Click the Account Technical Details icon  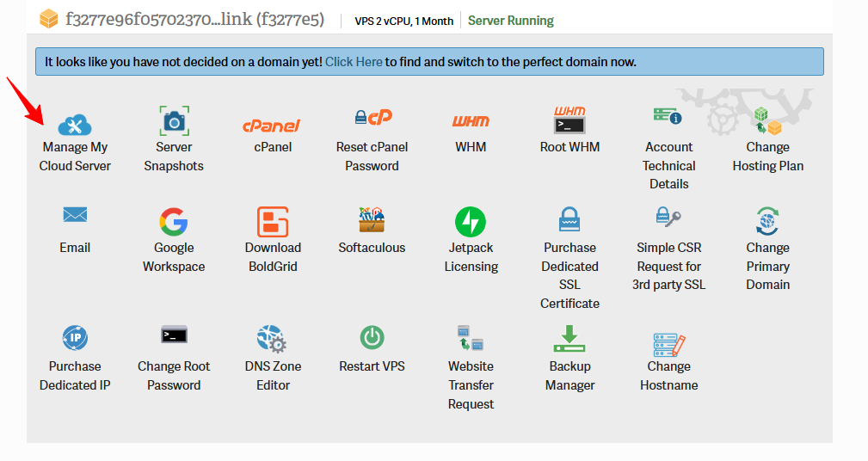point(667,116)
